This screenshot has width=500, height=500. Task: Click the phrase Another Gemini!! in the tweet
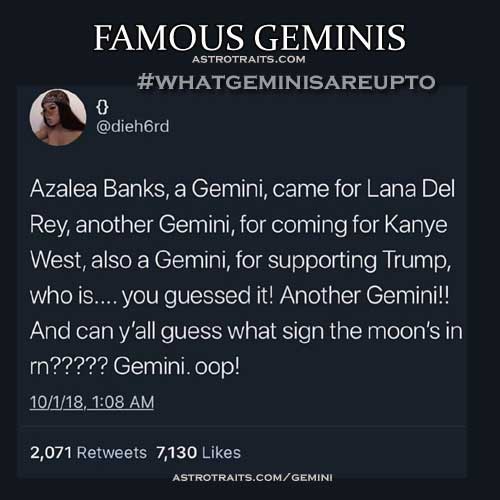[365, 295]
